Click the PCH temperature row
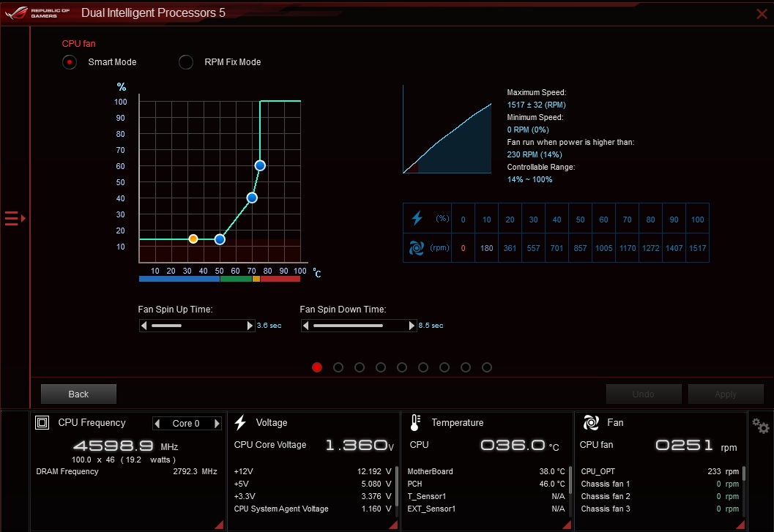774x532 pixels. (486, 484)
